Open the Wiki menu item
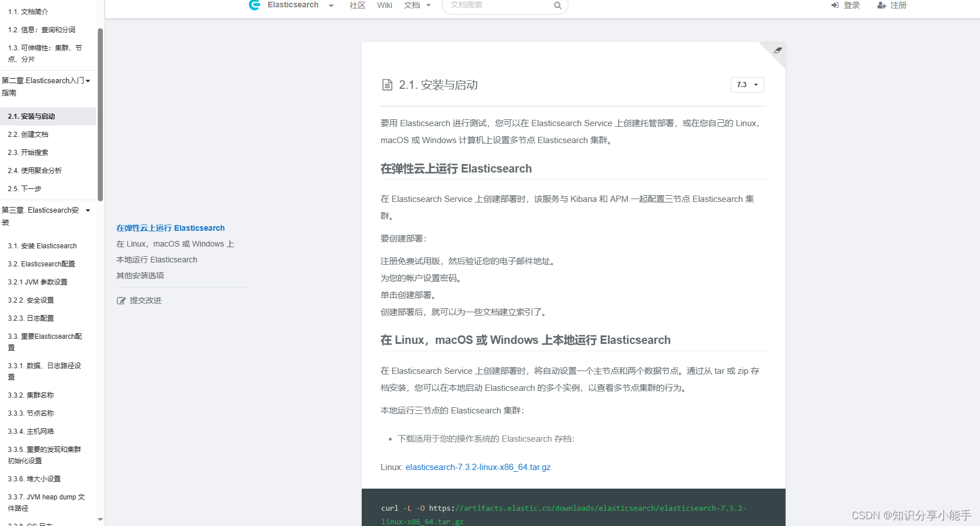This screenshot has width=980, height=526. coord(384,5)
